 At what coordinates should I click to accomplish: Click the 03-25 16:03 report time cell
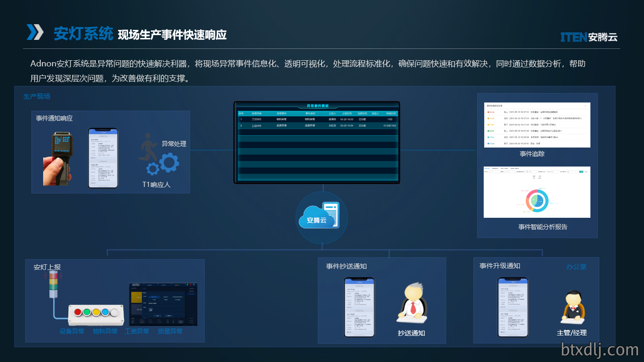click(347, 119)
